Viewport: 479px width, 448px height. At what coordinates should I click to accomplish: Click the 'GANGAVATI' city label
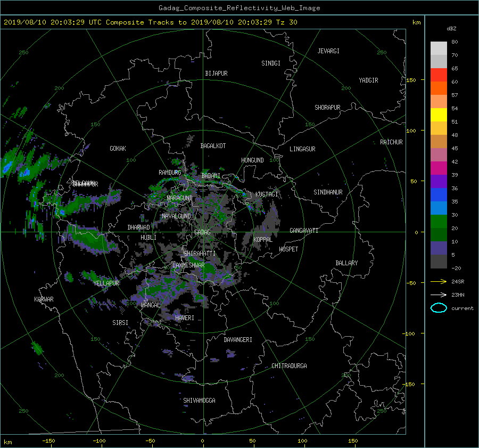[304, 231]
